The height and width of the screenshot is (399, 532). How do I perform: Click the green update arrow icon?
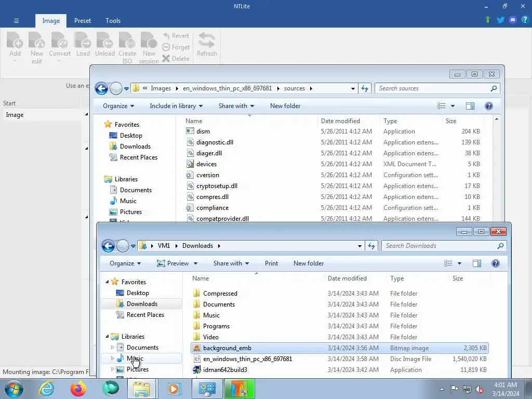pyautogui.click(x=488, y=20)
